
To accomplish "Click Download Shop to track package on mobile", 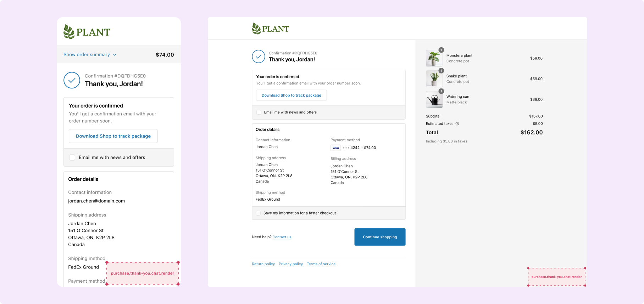I will point(113,136).
